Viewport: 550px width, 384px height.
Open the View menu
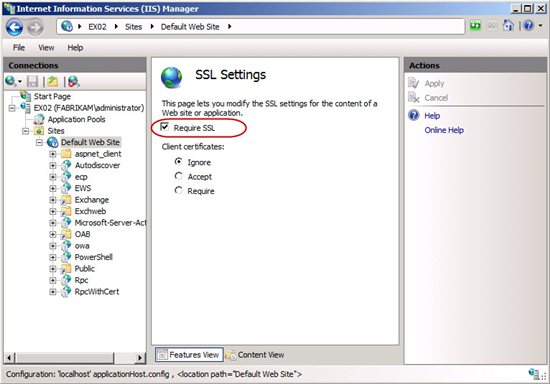pyautogui.click(x=46, y=47)
